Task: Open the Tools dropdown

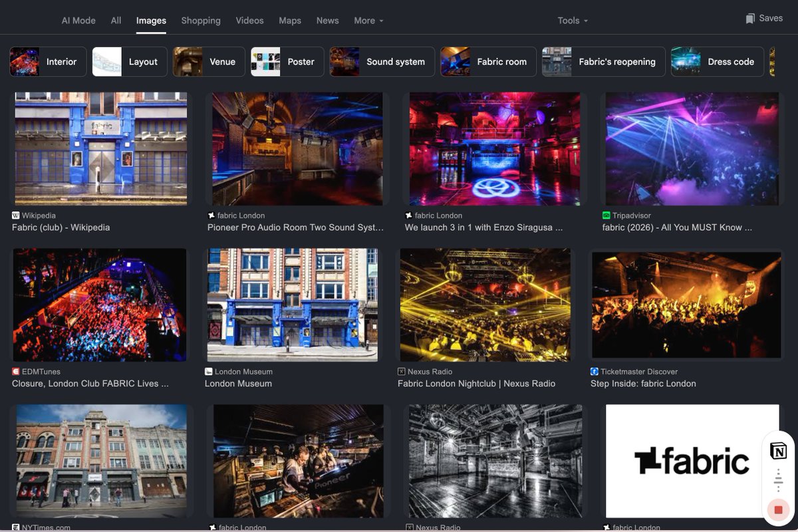Action: point(573,21)
